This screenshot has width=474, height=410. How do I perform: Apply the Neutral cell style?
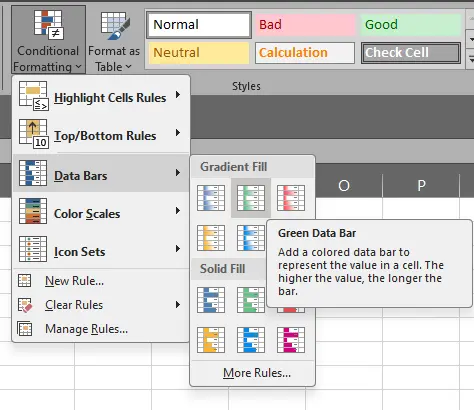click(199, 53)
